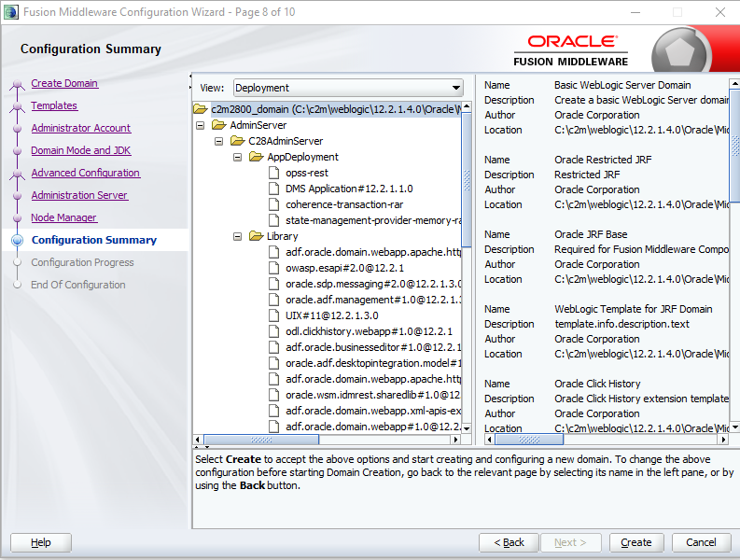
Task: Click the adf.oracle.domain.webapp.xml-apis file icon
Action: click(273, 411)
